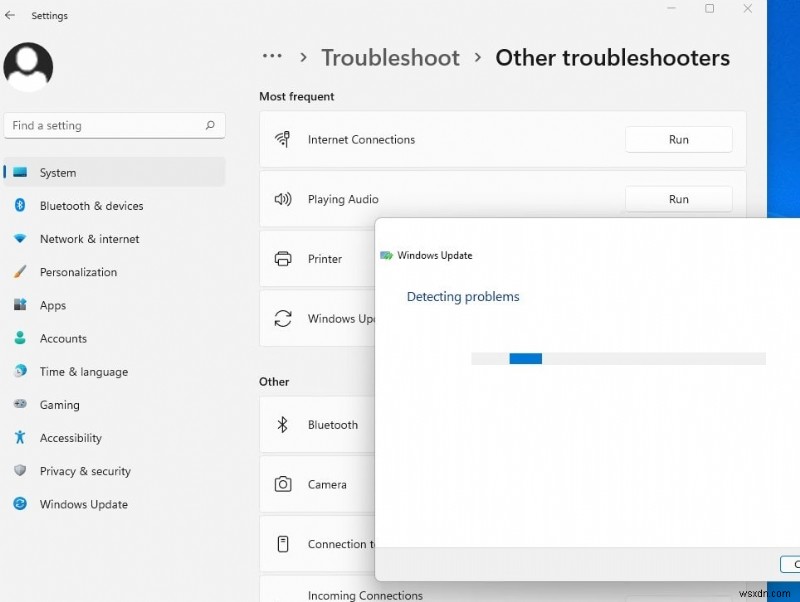Click the Bluetooth troubleshooter icon
Viewport: 800px width, 602px height.
(283, 424)
